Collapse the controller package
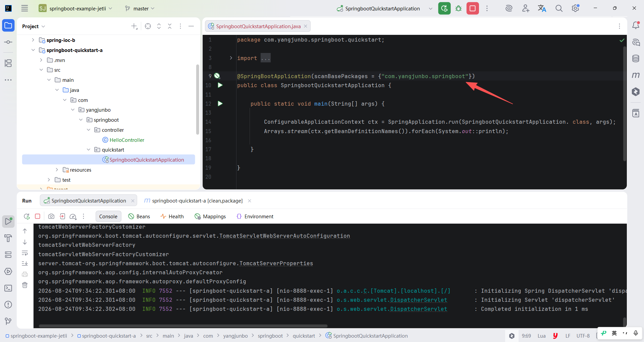This screenshot has width=644, height=342. click(89, 130)
